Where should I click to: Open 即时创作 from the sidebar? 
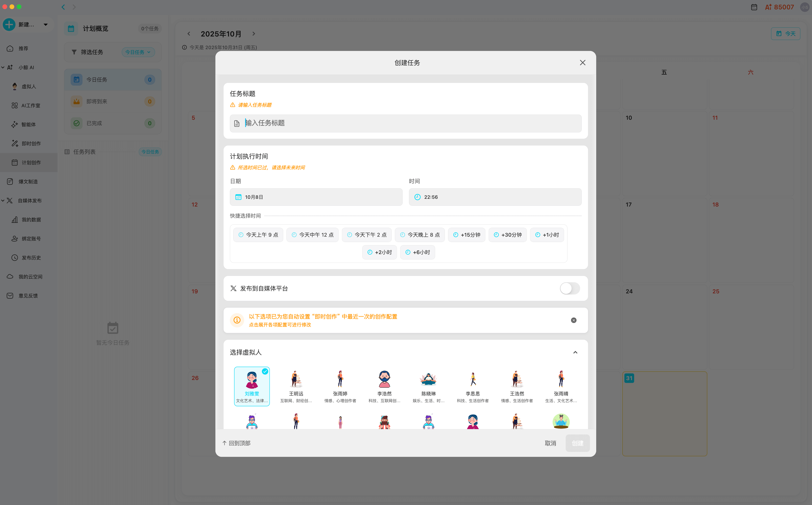[31, 143]
